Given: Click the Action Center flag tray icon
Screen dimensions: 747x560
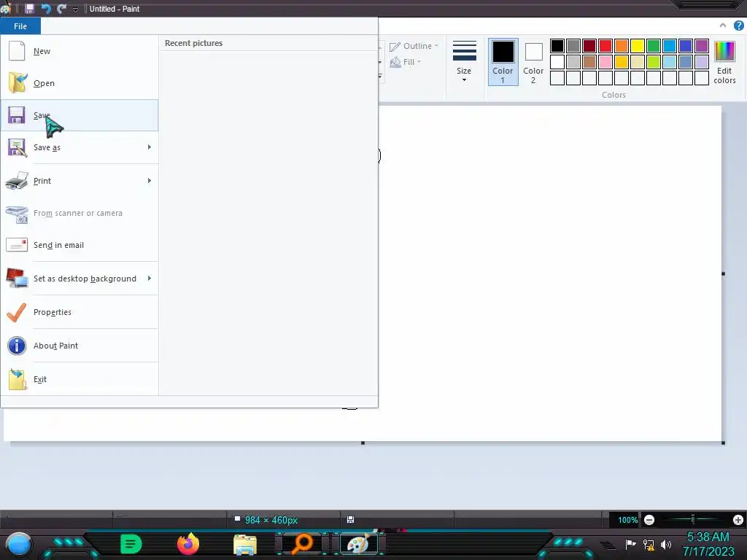Looking at the screenshot, I should [x=630, y=544].
